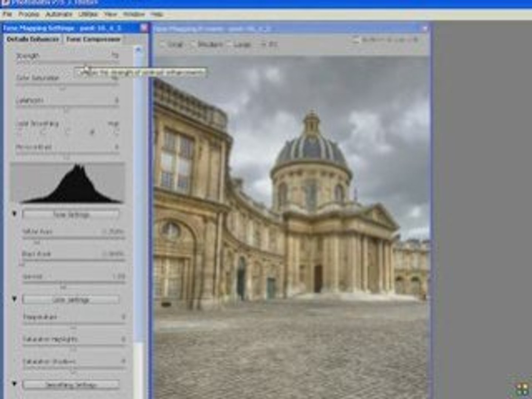Open the Process menu
Image resolution: width=532 pixels, height=399 pixels.
[x=28, y=14]
